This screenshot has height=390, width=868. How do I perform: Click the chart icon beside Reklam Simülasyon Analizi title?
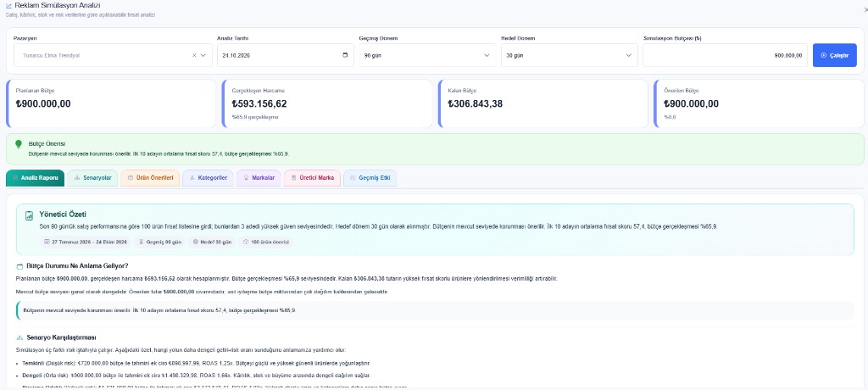click(x=8, y=5)
